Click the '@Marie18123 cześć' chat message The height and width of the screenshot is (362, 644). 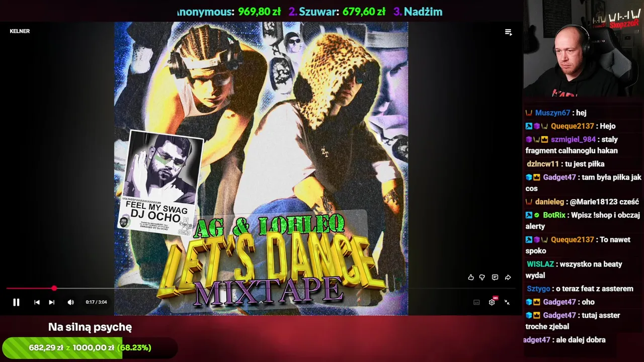point(604,202)
